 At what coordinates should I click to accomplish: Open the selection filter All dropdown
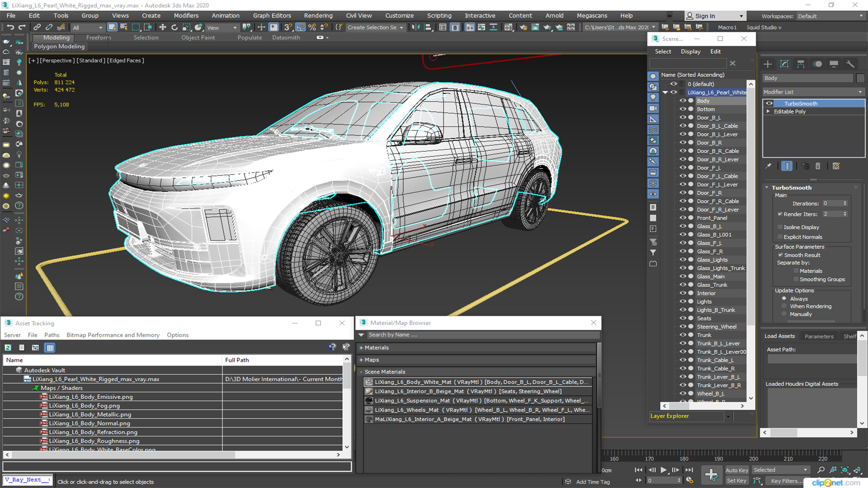(x=88, y=27)
